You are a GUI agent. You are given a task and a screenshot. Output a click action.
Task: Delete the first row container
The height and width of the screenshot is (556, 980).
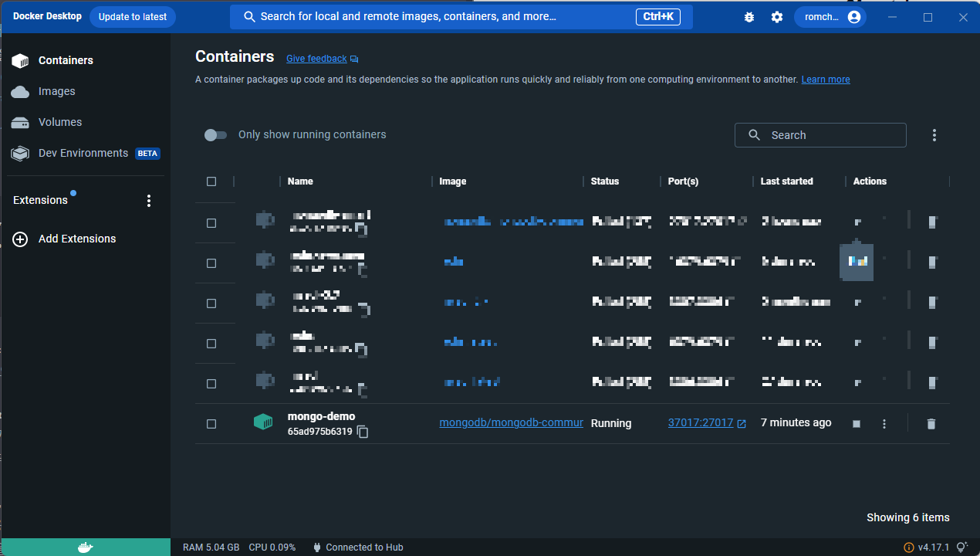point(933,223)
